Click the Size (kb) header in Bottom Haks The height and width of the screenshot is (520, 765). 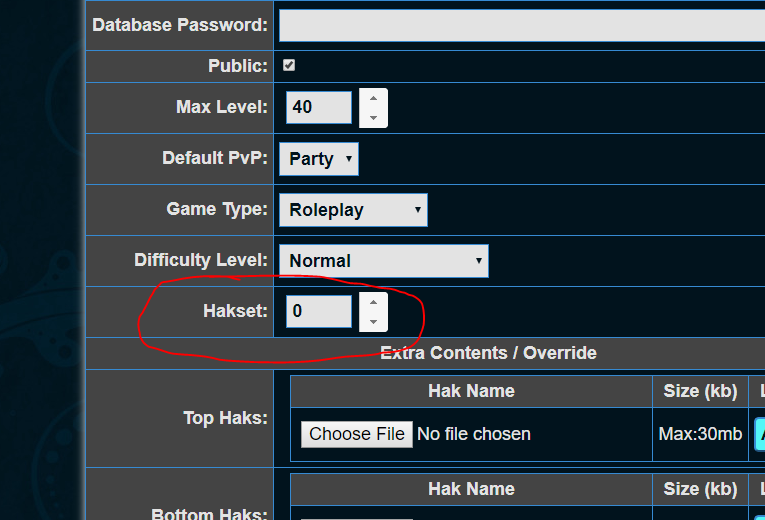700,489
